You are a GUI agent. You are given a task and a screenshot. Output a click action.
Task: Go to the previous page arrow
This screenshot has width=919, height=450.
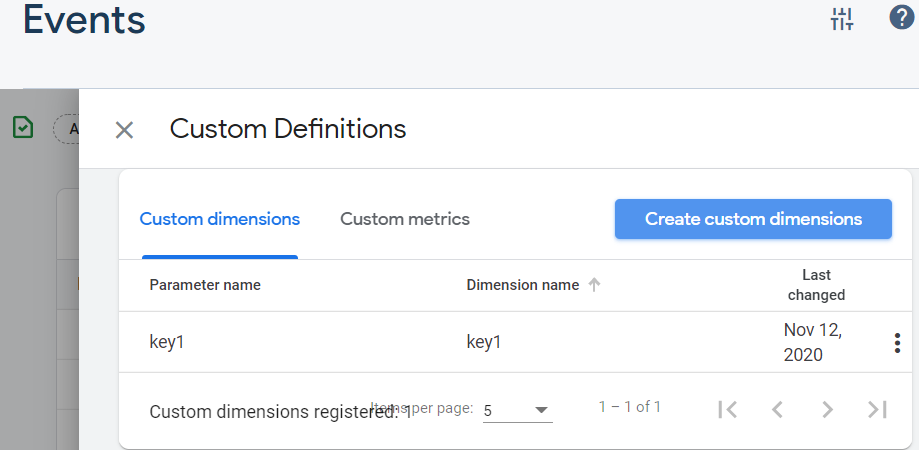[777, 409]
